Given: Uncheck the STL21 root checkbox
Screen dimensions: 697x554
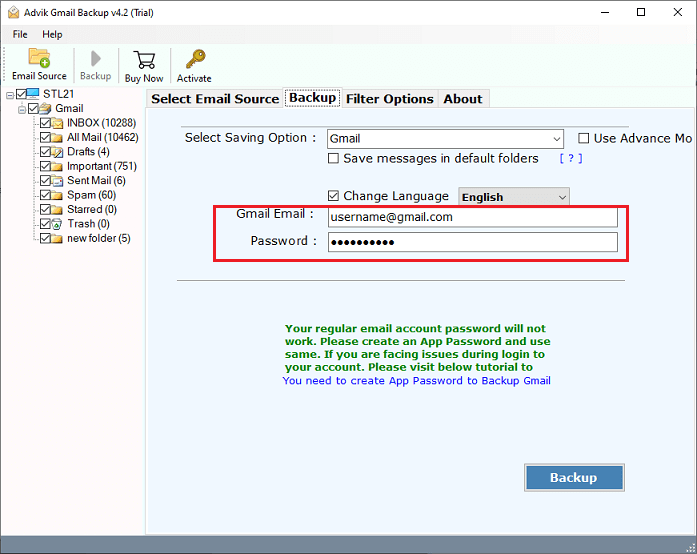Looking at the screenshot, I should click(21, 94).
